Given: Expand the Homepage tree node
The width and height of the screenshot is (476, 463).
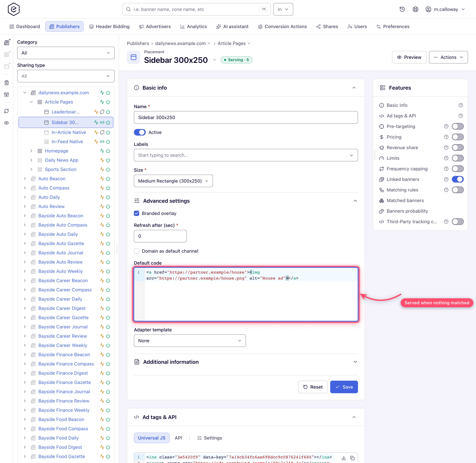Looking at the screenshot, I should [31, 151].
